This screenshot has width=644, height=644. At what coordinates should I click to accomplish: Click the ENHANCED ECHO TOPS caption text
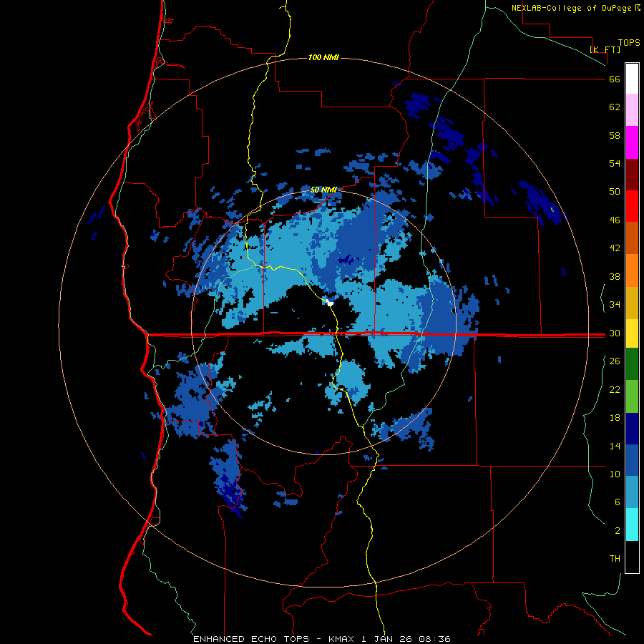tap(251, 639)
